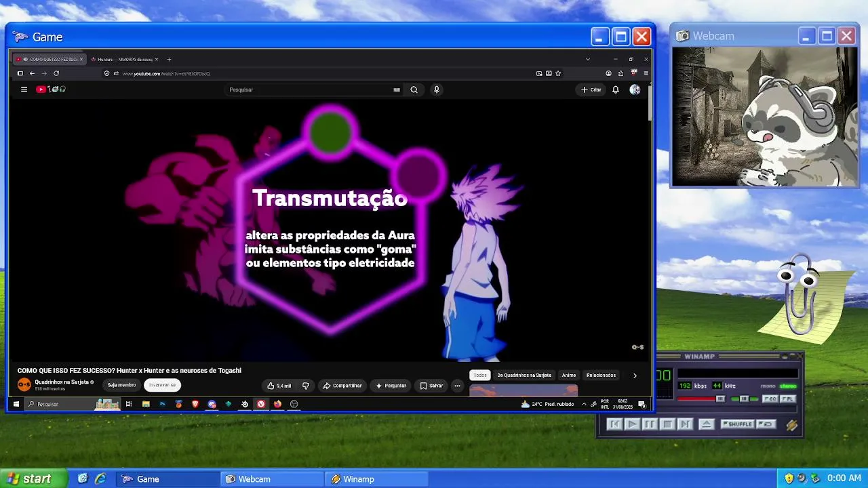
Task: Click the raccoon webcam feed
Action: [765, 117]
